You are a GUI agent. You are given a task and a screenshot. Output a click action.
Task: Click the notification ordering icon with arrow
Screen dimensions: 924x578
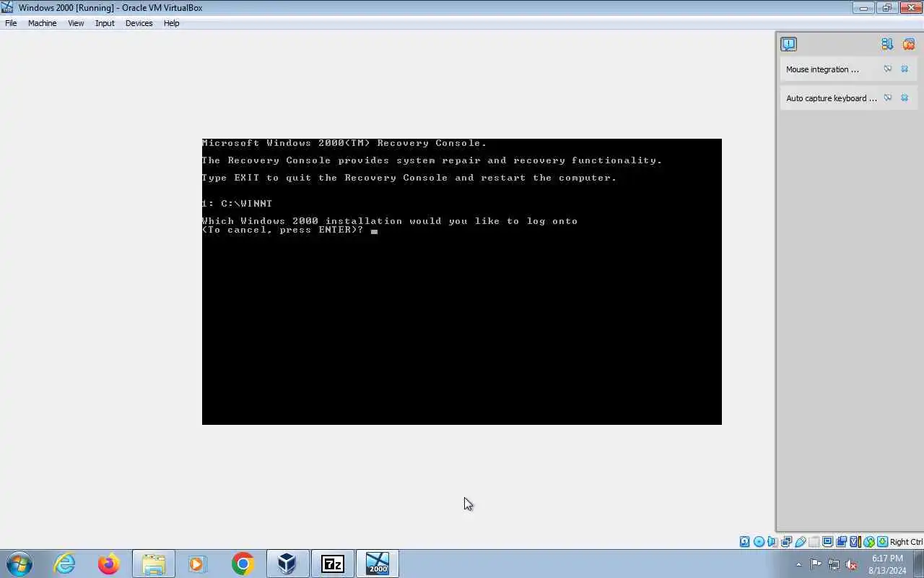pyautogui.click(x=887, y=44)
